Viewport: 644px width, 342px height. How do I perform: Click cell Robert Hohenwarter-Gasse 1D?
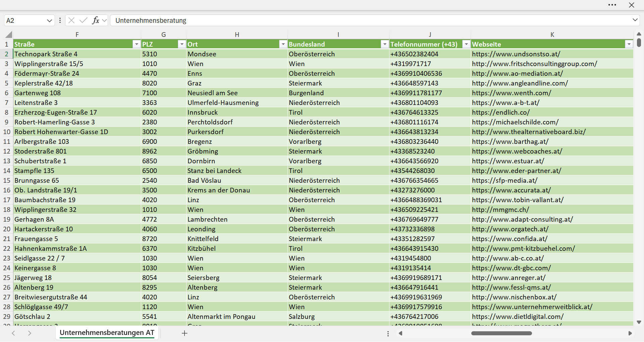pos(77,132)
